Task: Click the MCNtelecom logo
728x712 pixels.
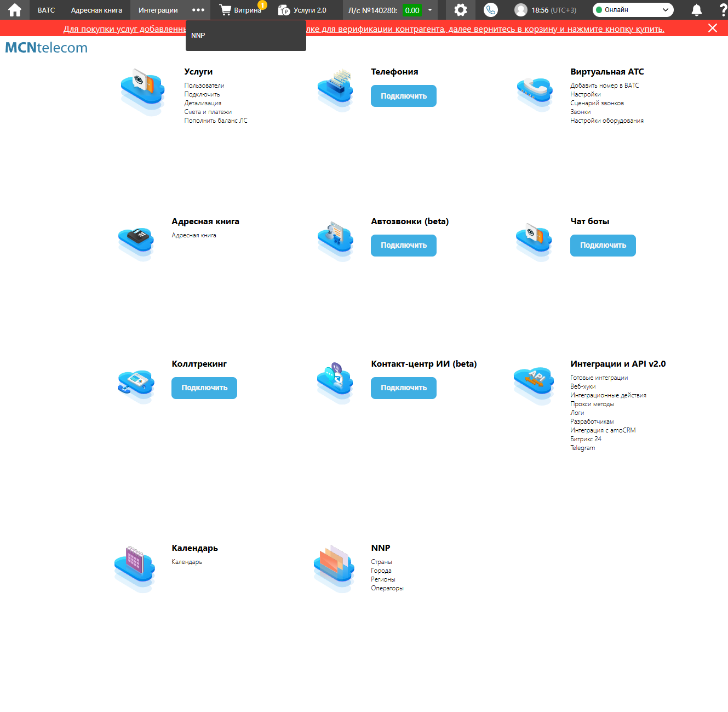Action: click(47, 48)
